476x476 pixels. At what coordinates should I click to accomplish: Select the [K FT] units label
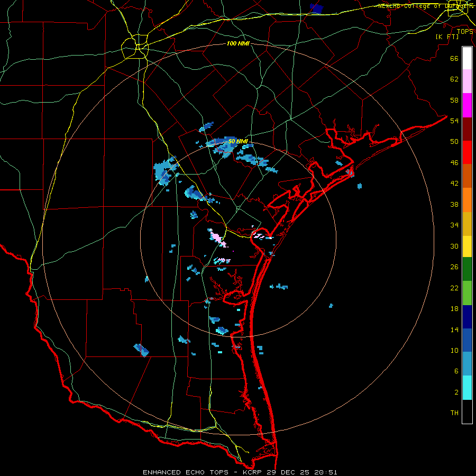click(447, 36)
